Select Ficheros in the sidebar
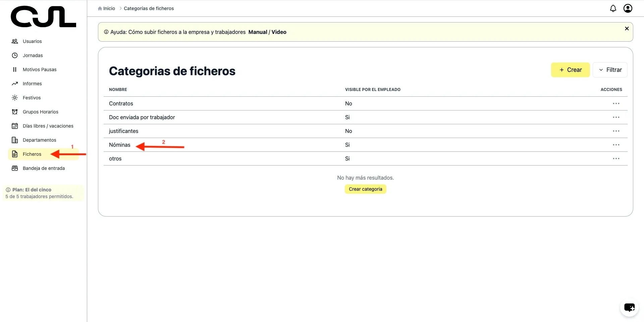This screenshot has height=322, width=644. (32, 154)
